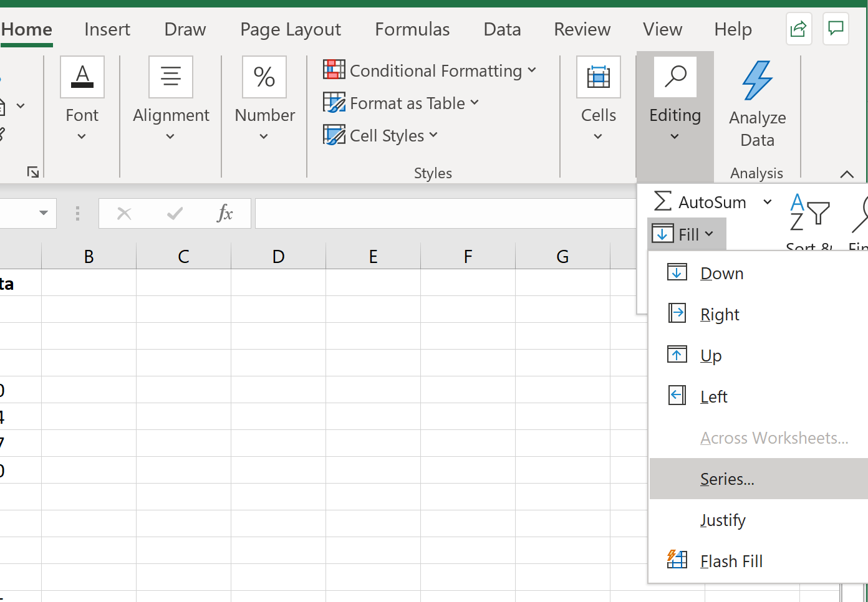
Task: Click the Insert Function fx icon
Action: point(224,213)
